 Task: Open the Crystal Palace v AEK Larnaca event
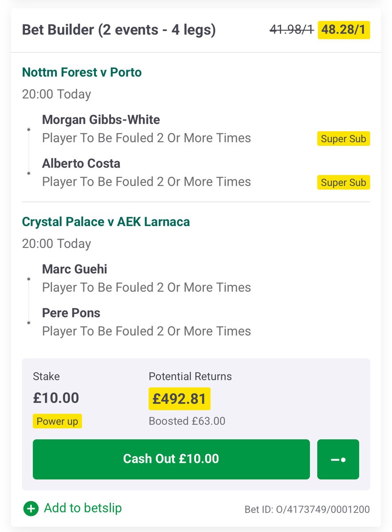click(106, 222)
